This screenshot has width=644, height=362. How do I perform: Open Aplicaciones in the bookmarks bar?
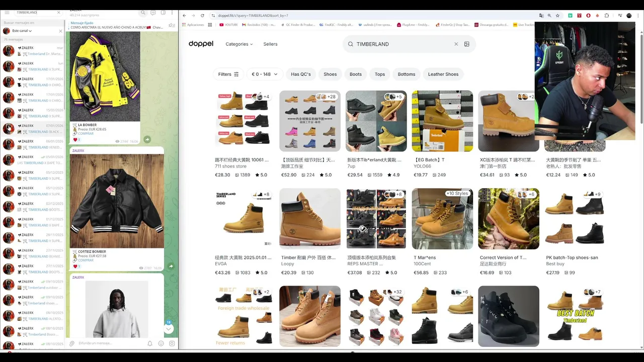(193, 25)
